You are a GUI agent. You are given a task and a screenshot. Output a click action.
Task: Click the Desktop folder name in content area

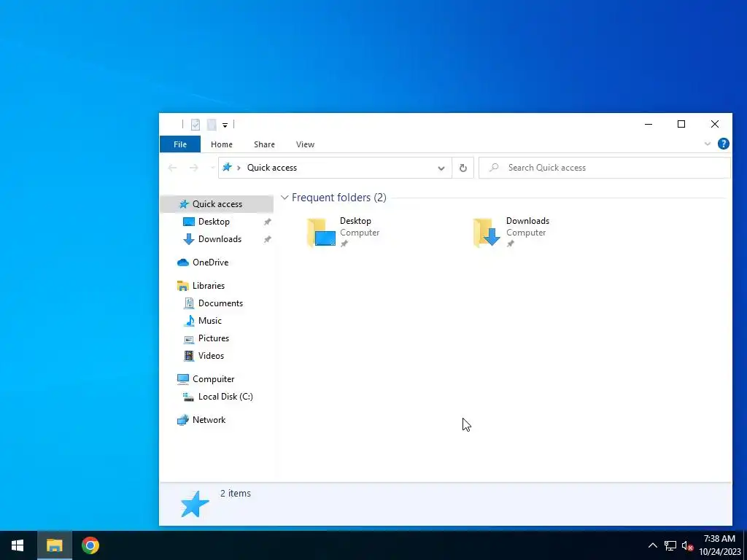[355, 221]
